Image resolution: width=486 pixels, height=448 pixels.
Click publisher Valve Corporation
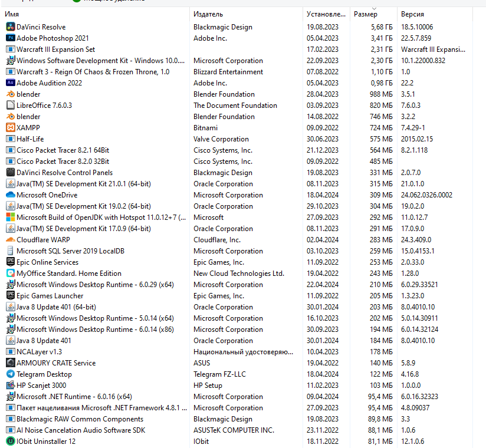(x=221, y=139)
